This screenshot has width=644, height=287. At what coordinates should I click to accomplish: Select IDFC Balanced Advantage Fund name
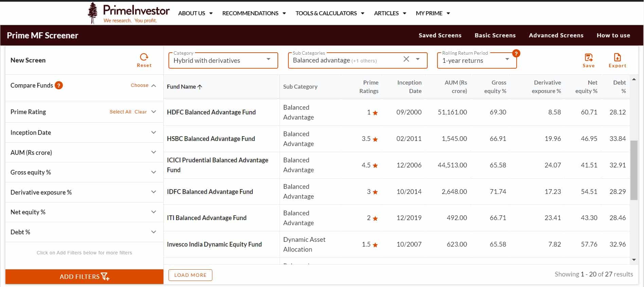[x=210, y=192]
